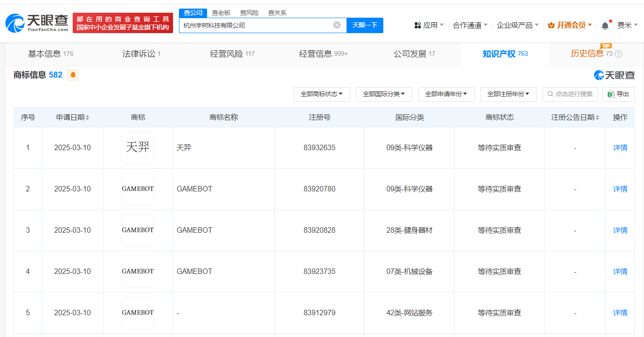Clear the search box with the X icon
644x337 pixels.
(x=337, y=25)
